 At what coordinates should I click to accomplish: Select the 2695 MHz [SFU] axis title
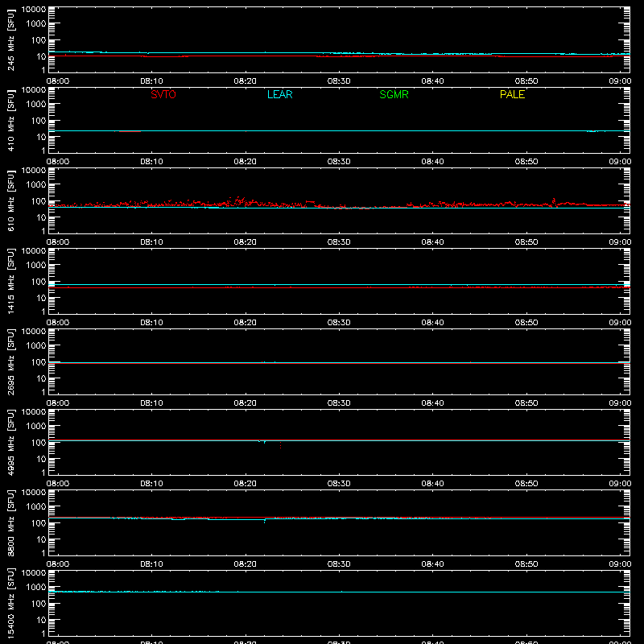[x=10, y=361]
